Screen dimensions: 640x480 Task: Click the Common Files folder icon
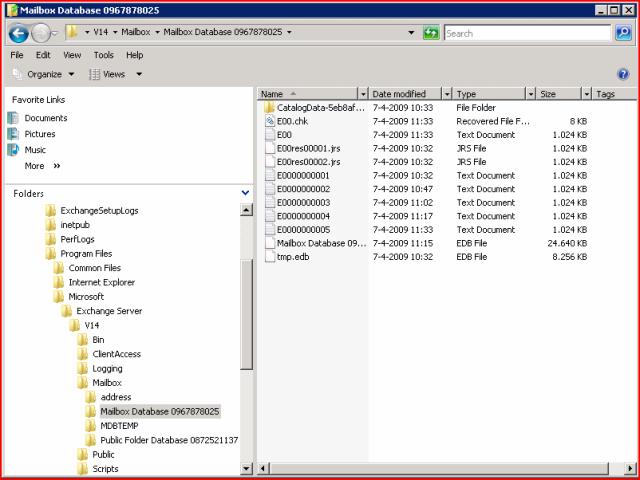tap(59, 268)
